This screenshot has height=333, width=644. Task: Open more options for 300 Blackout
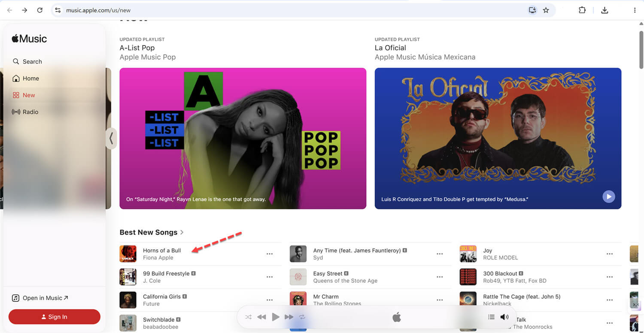pyautogui.click(x=610, y=277)
